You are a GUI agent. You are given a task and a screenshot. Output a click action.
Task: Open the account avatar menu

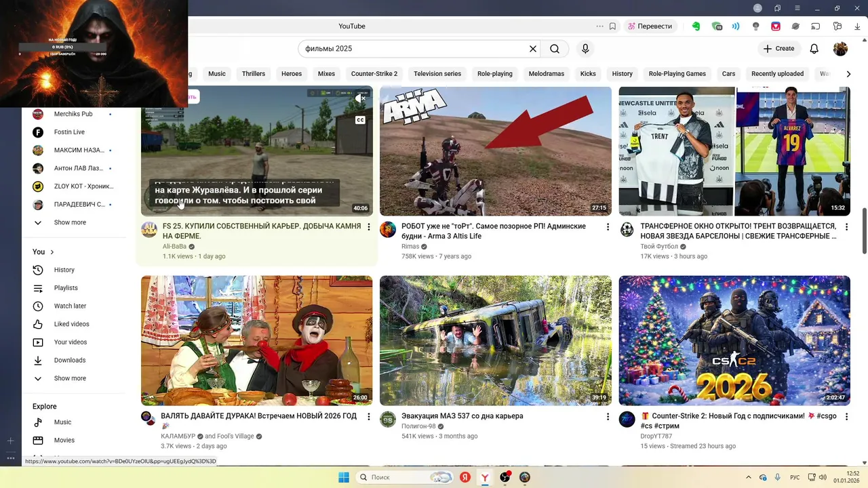click(x=840, y=49)
